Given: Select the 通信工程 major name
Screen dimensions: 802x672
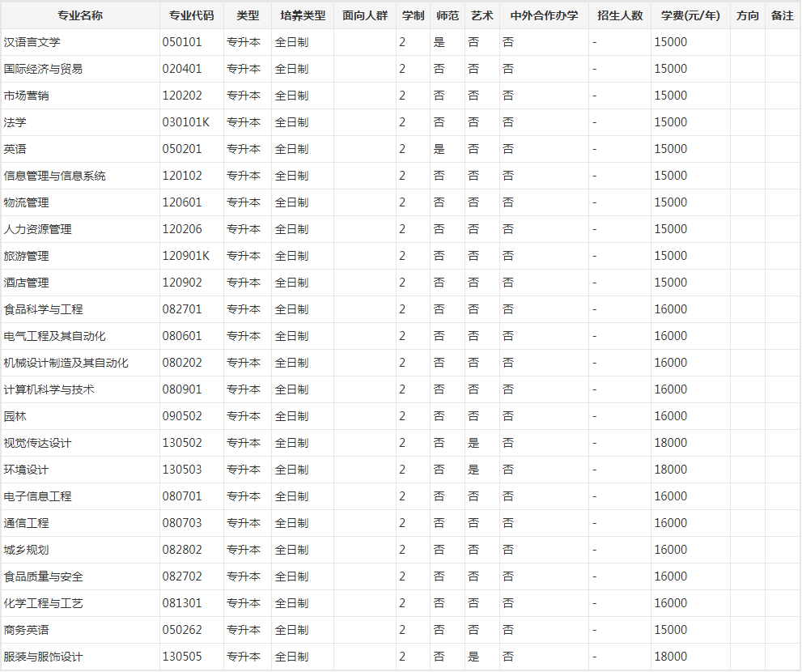Looking at the screenshot, I should [x=26, y=523].
